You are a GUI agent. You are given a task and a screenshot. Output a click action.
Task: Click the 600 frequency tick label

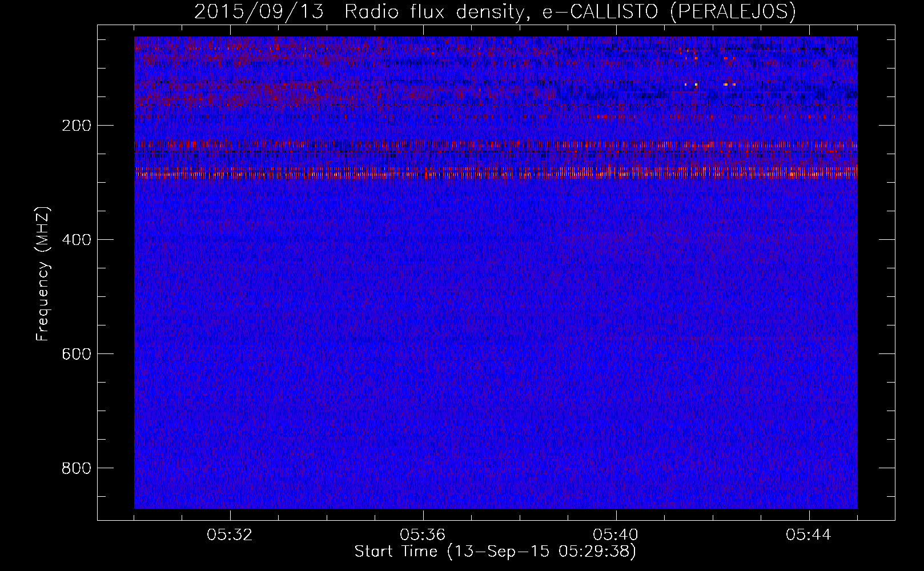pyautogui.click(x=76, y=354)
